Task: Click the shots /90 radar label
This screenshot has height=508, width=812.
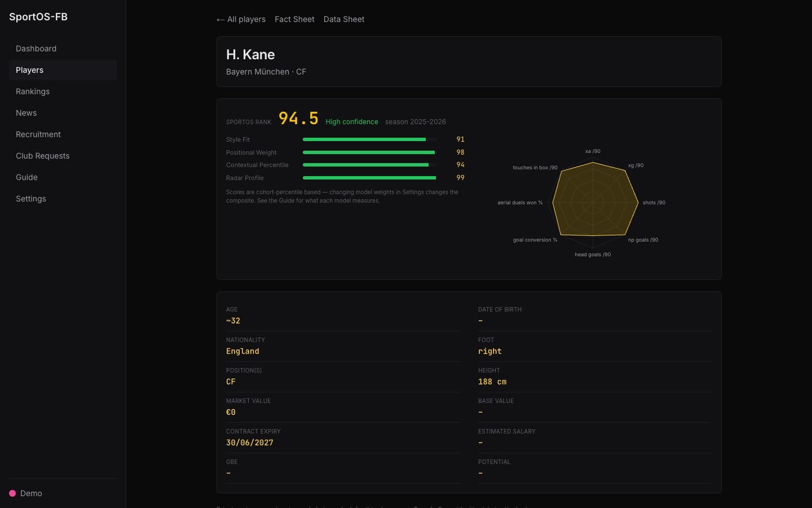Action: tap(654, 203)
